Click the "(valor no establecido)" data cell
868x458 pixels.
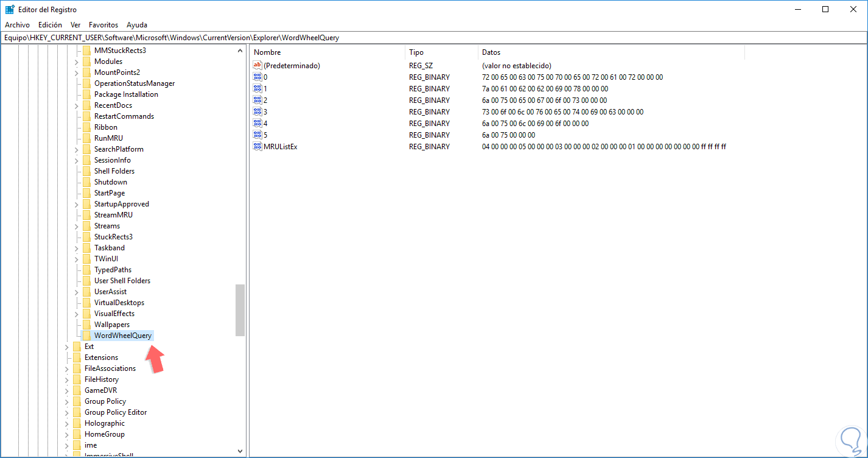516,65
